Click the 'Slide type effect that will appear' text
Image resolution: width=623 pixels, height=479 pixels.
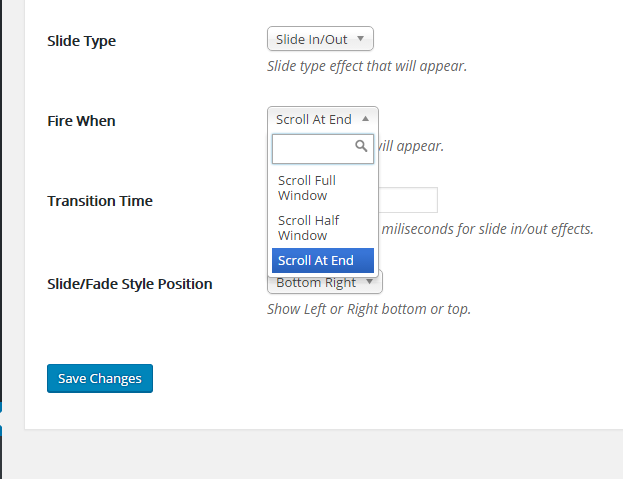[367, 67]
